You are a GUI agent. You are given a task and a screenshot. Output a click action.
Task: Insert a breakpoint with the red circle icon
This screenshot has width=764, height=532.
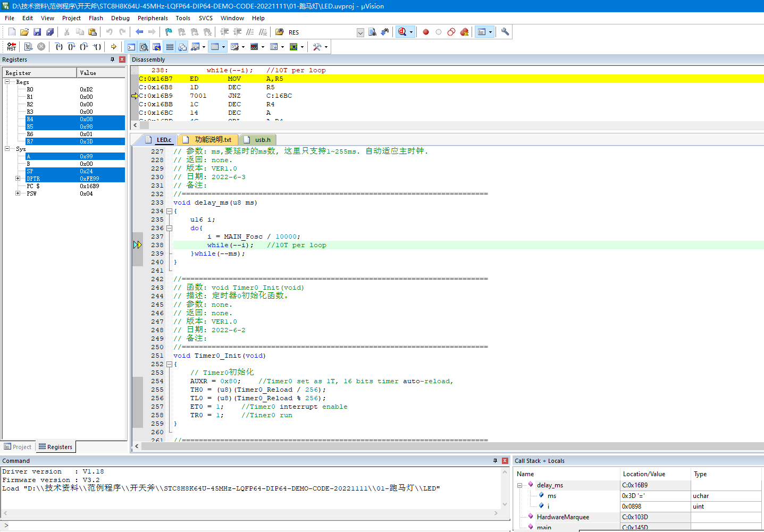point(426,32)
